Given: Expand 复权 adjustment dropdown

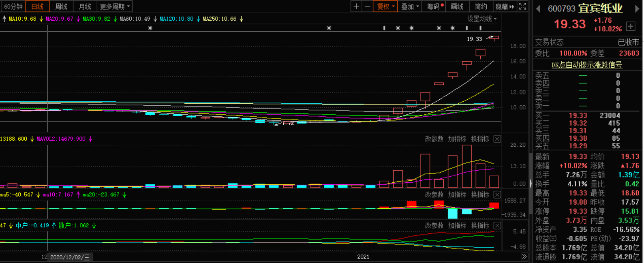Looking at the screenshot, I should pyautogui.click(x=385, y=6).
